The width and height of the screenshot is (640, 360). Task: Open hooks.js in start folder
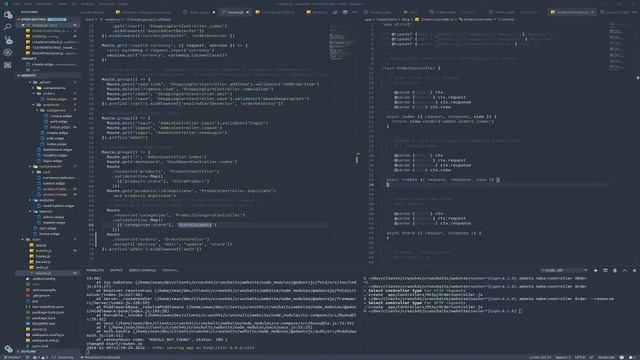(x=42, y=256)
